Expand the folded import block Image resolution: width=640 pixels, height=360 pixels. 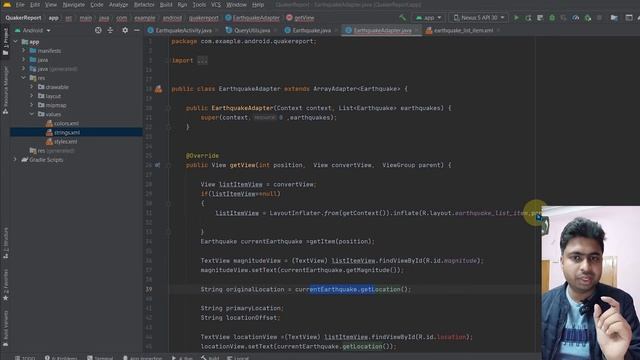click(x=202, y=60)
